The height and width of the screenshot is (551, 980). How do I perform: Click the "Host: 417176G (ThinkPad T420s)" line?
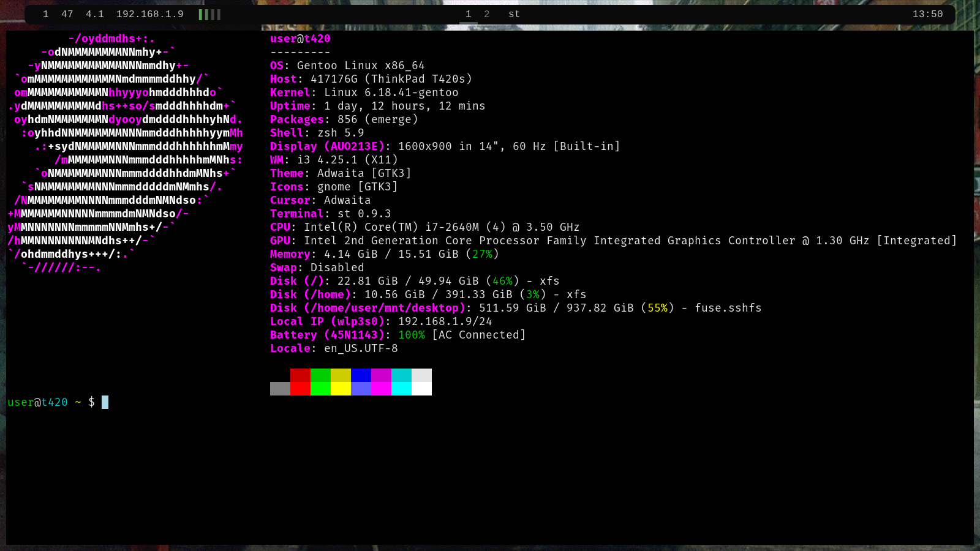pos(371,79)
